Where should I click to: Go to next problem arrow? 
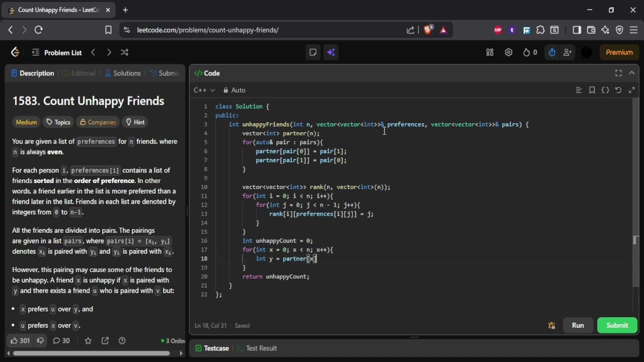coord(109,52)
